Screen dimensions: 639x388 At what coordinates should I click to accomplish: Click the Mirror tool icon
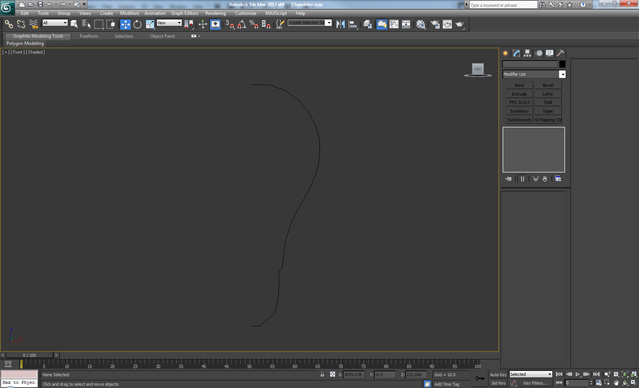coord(340,24)
